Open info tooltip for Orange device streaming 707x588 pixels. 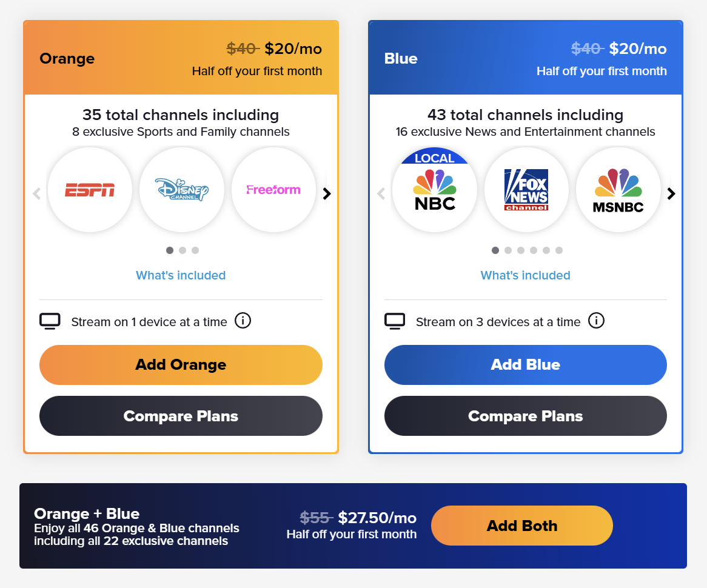pos(243,321)
